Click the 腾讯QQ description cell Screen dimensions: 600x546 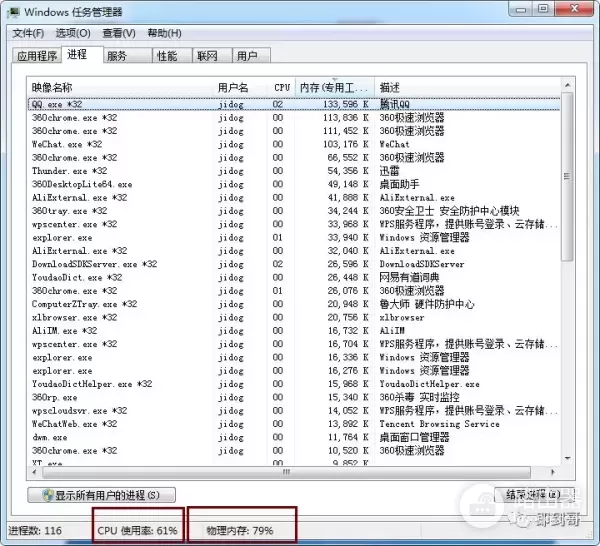click(x=395, y=104)
